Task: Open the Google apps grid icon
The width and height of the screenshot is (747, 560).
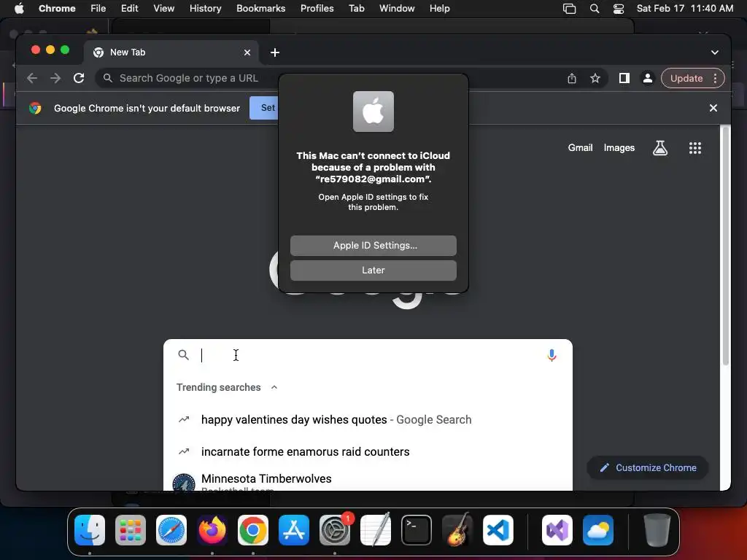Action: tap(695, 148)
